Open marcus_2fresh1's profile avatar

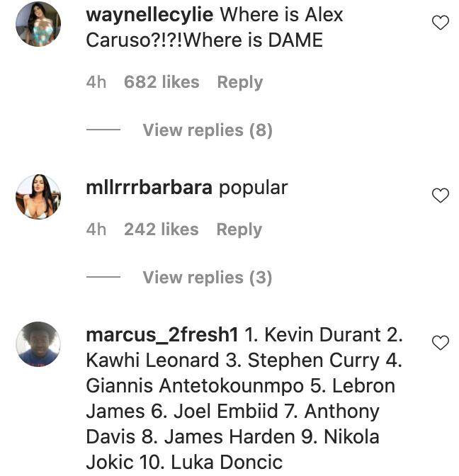pyautogui.click(x=38, y=344)
